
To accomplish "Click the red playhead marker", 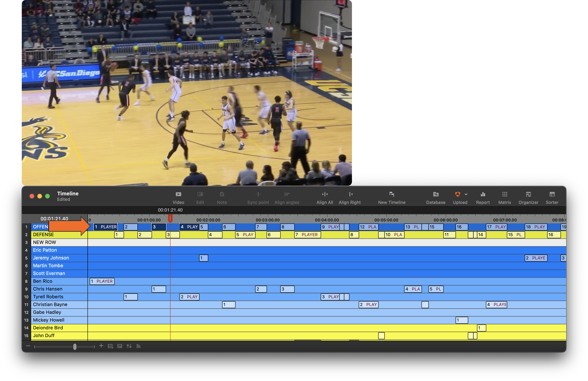I will [x=170, y=218].
